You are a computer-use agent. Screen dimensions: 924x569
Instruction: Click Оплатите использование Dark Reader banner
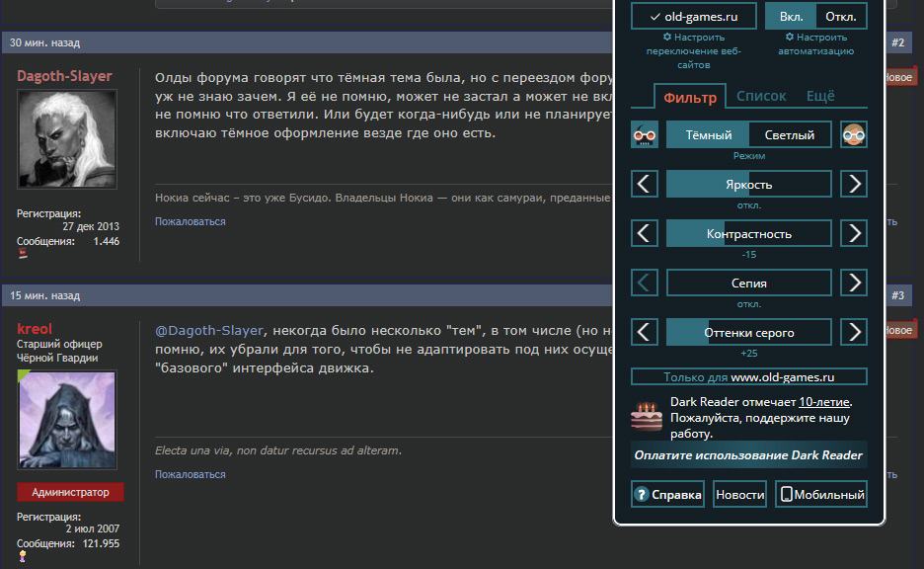(x=748, y=455)
